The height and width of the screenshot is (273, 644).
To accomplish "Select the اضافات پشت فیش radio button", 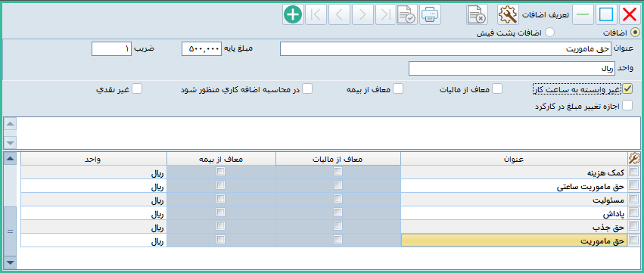I will click(549, 32).
